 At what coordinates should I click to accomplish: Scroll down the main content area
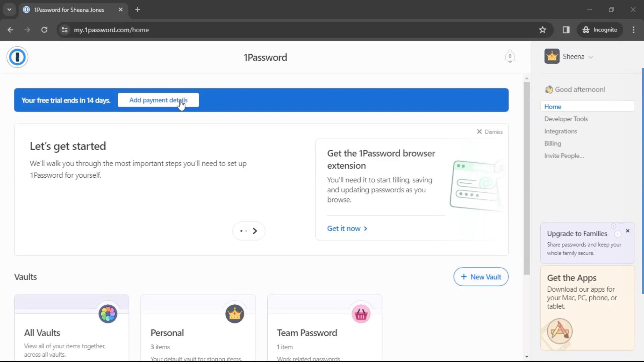pyautogui.click(x=526, y=357)
